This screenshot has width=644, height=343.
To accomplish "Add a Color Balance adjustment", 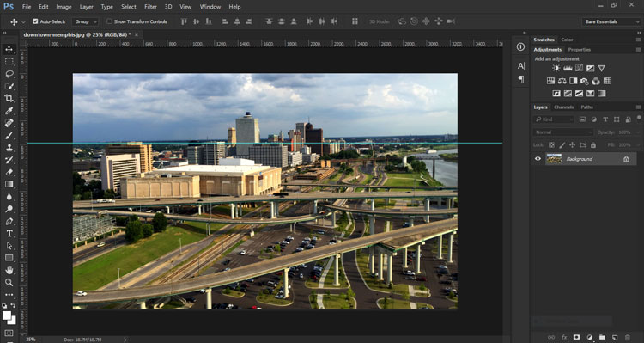I will tap(562, 81).
